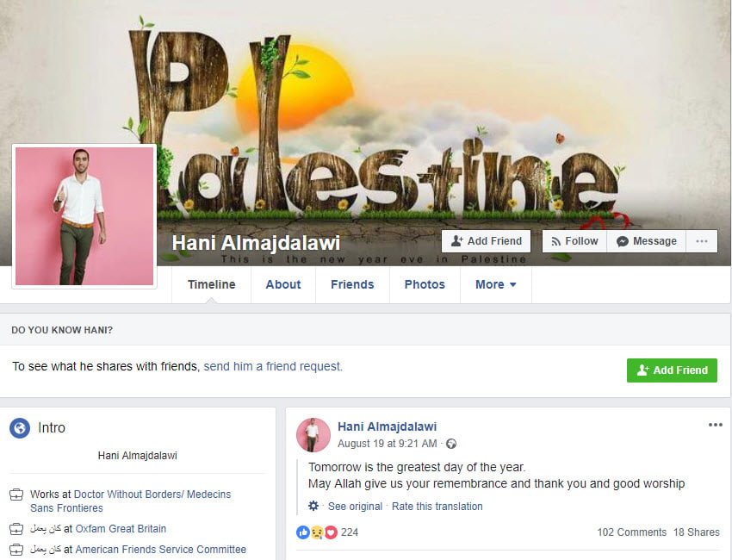The height and width of the screenshot is (560, 732).
Task: Click briefcase icon beside Oxfam Great Britain
Action: tap(16, 529)
